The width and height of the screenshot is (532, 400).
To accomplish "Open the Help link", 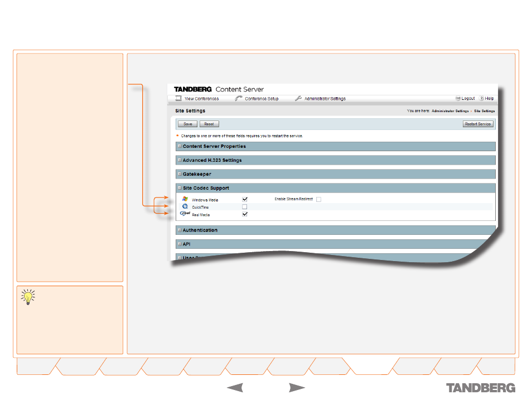I will click(x=489, y=99).
